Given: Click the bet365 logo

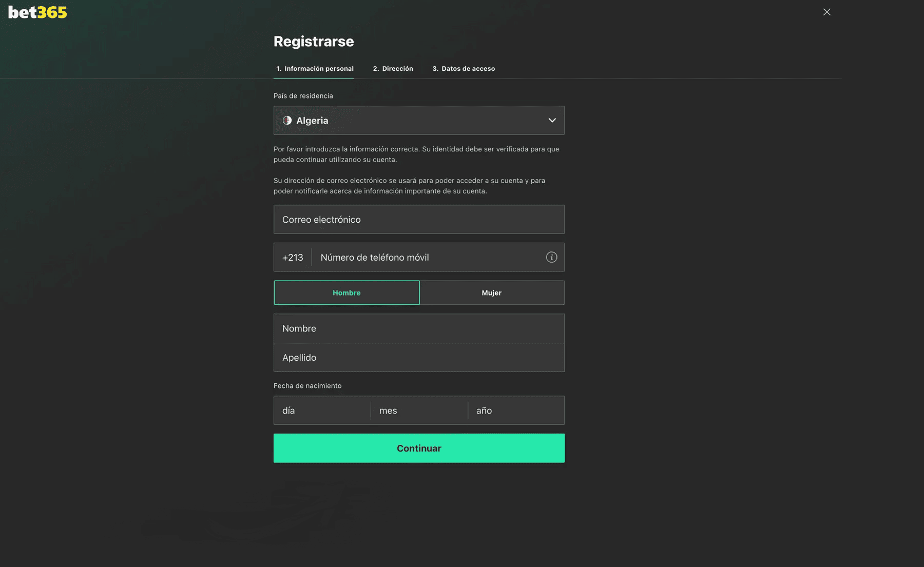Looking at the screenshot, I should [x=37, y=12].
